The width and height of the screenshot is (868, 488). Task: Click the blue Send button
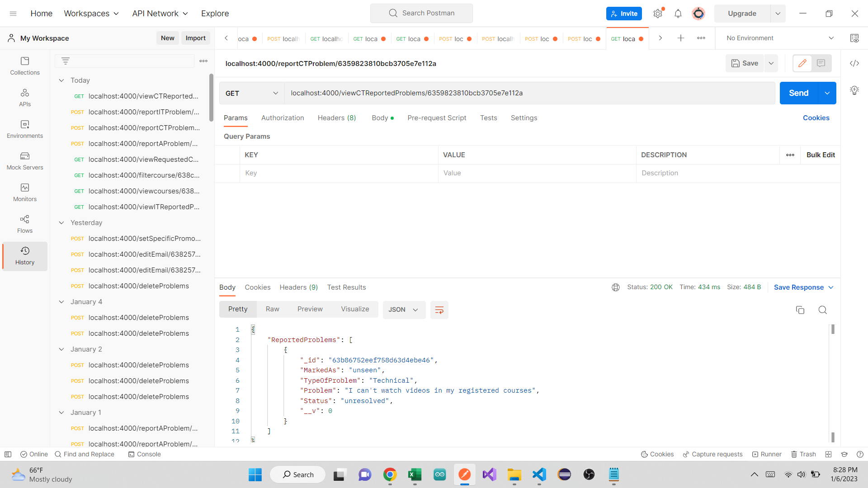[799, 93]
